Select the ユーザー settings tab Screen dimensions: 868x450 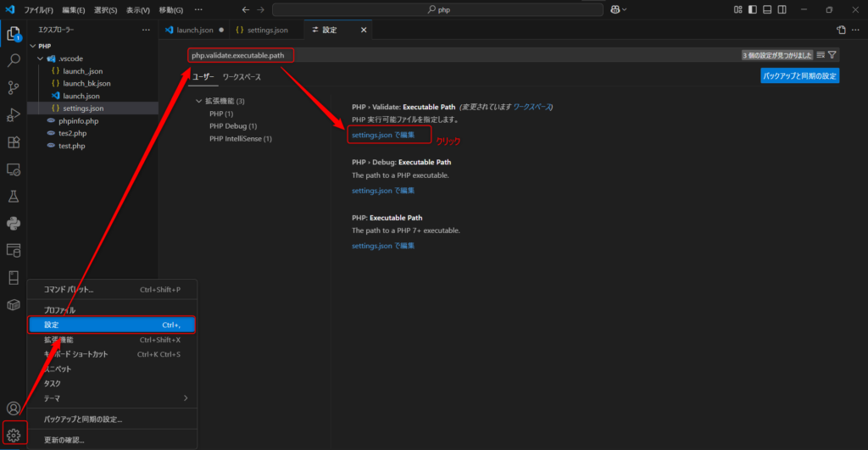[203, 77]
